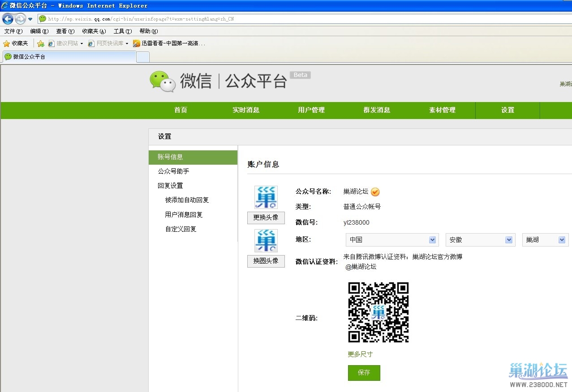Go back with the browser Back arrow
This screenshot has height=392, width=572.
(x=8, y=19)
